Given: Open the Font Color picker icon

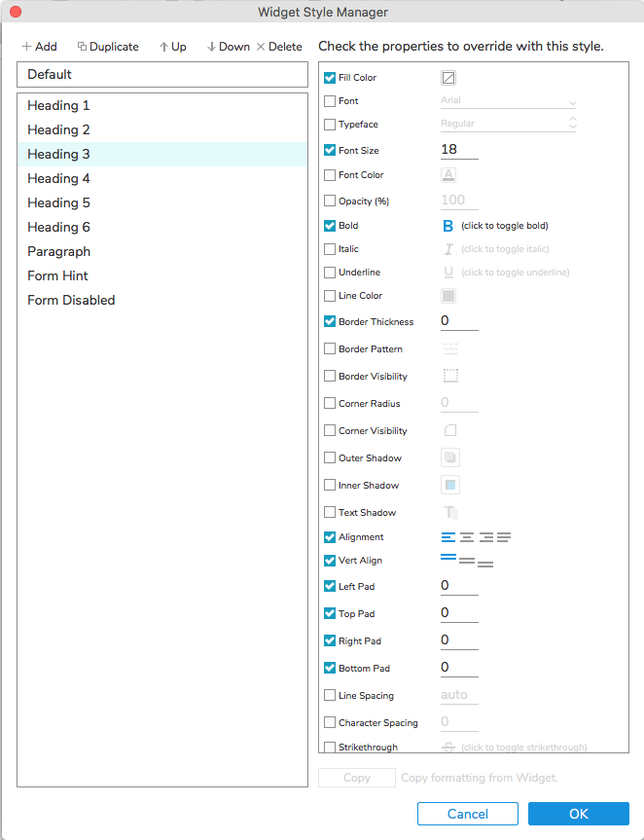Looking at the screenshot, I should pyautogui.click(x=448, y=175).
